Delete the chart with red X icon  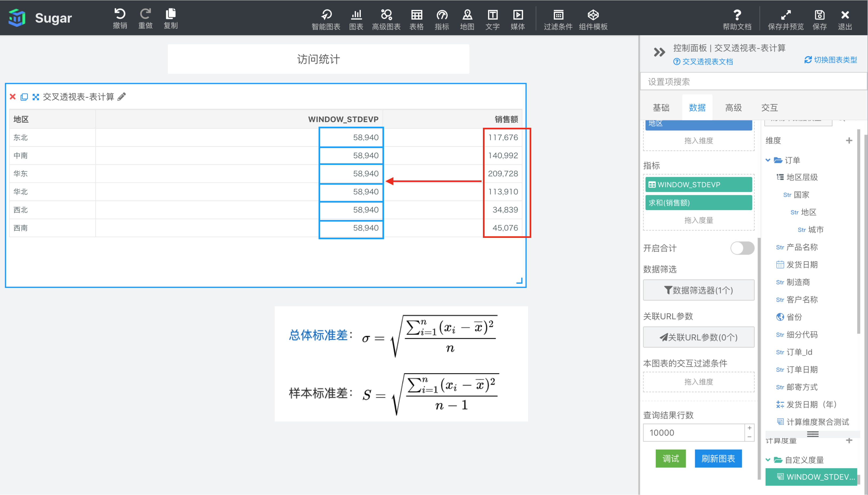(13, 96)
